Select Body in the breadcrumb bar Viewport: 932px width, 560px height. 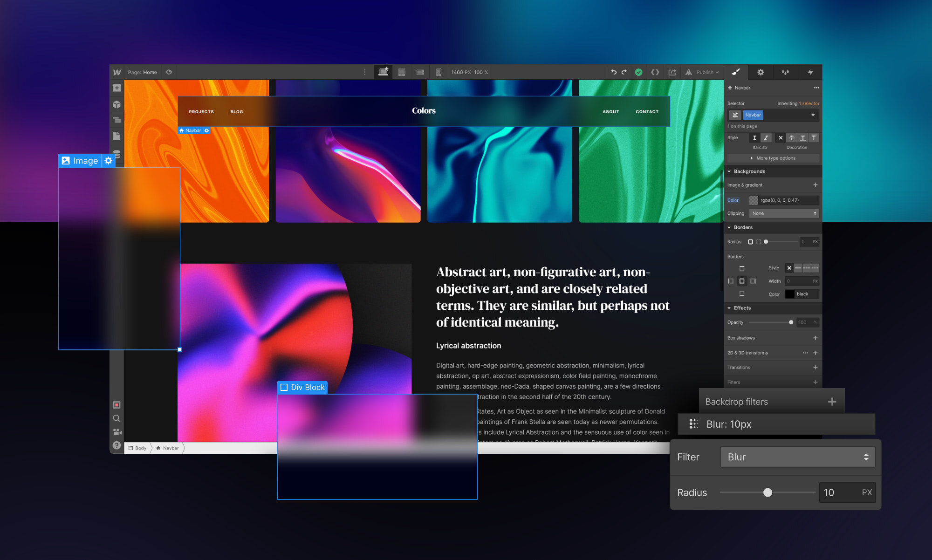(x=137, y=448)
